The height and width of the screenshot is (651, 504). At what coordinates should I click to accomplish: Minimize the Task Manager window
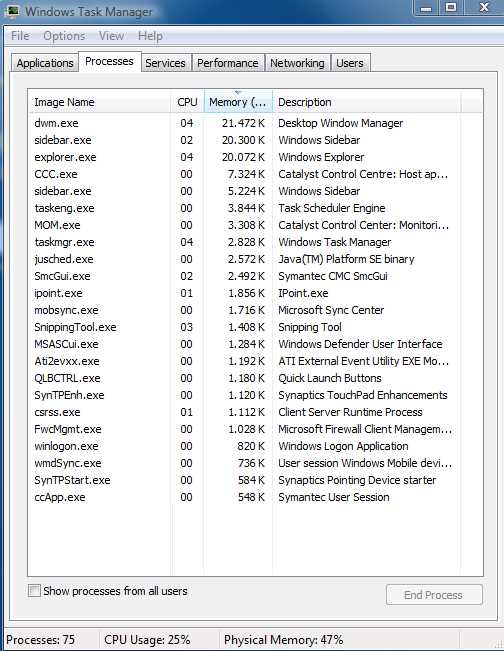tap(426, 8)
